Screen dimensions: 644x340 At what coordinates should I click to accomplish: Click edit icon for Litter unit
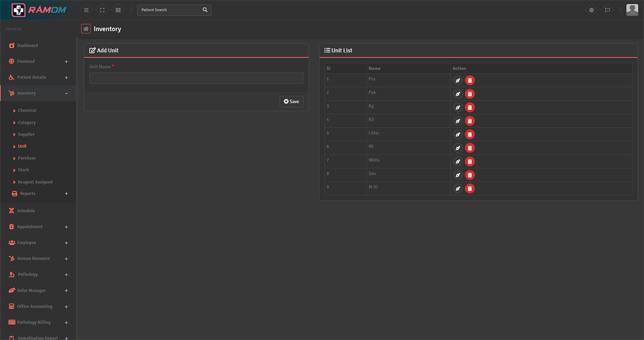click(458, 134)
